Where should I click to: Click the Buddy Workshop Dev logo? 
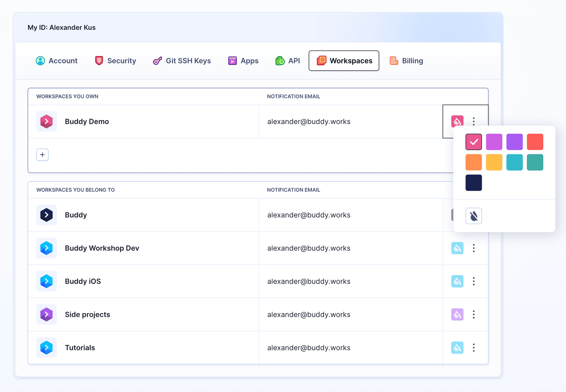point(47,248)
